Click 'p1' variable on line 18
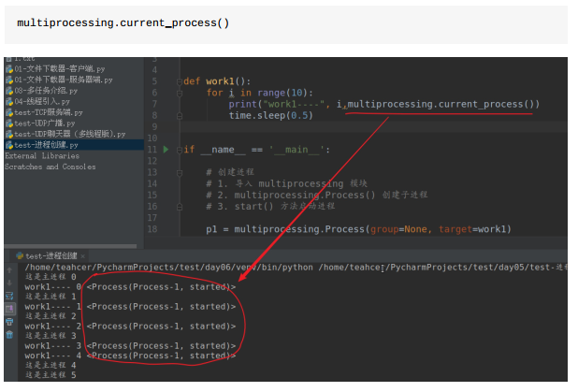The image size is (578, 392). 211,229
